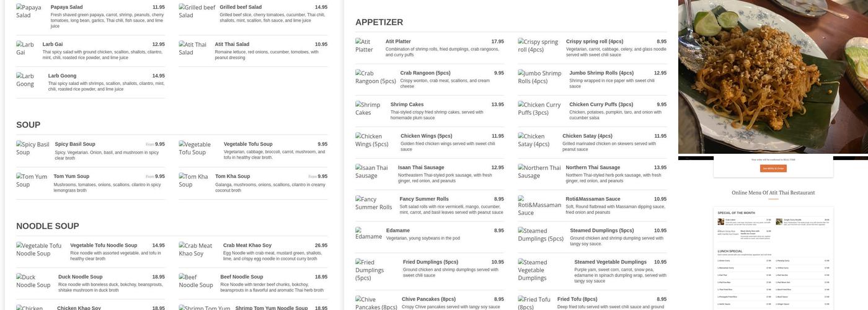Click the Fancy Summer Rolls title
The width and height of the screenshot is (868, 310).
tap(424, 199)
